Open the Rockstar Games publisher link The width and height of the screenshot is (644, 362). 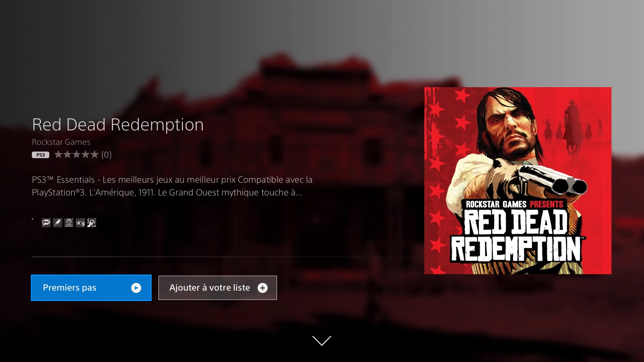point(61,142)
